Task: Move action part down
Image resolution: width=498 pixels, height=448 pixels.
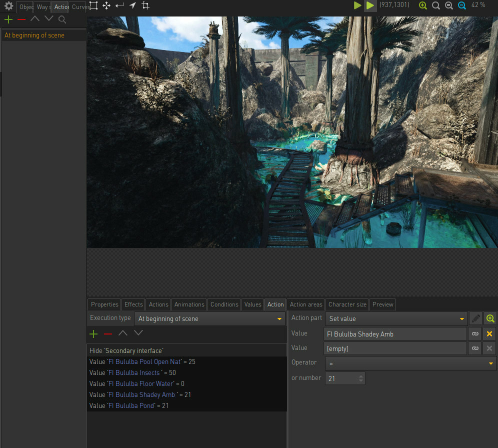Action: (138, 333)
